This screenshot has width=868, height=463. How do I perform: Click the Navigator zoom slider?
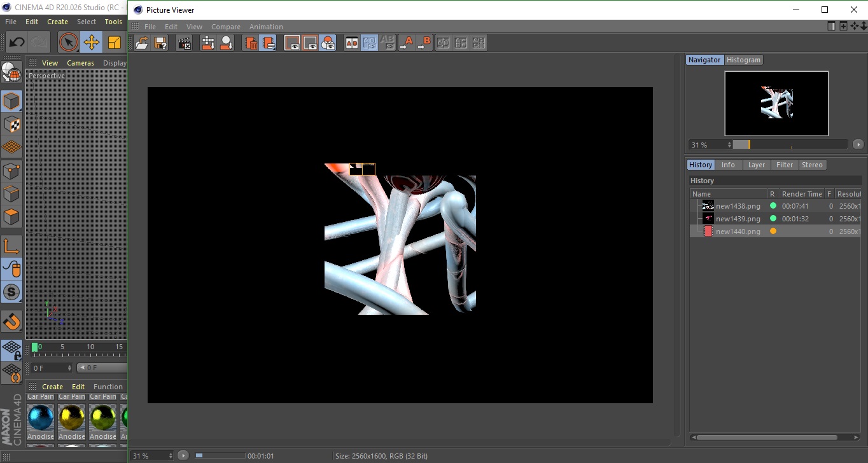790,144
